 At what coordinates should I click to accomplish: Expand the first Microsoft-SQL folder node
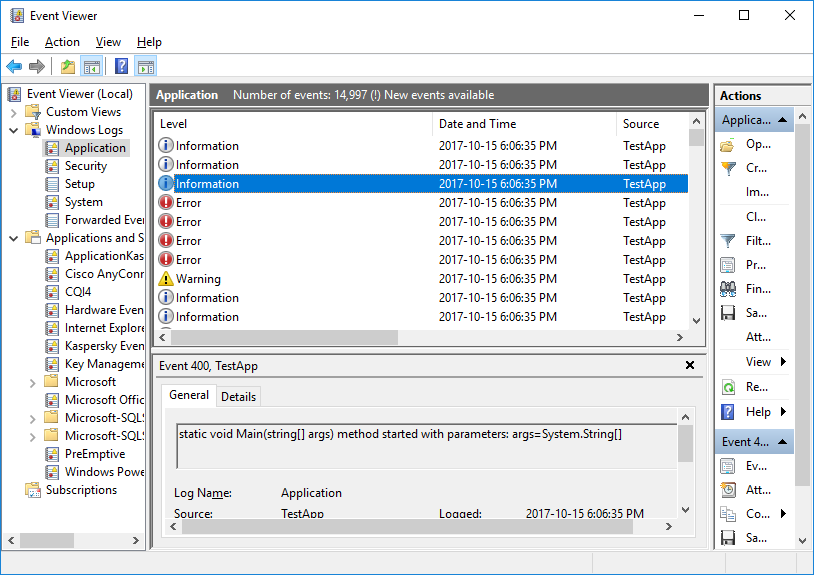pos(33,419)
